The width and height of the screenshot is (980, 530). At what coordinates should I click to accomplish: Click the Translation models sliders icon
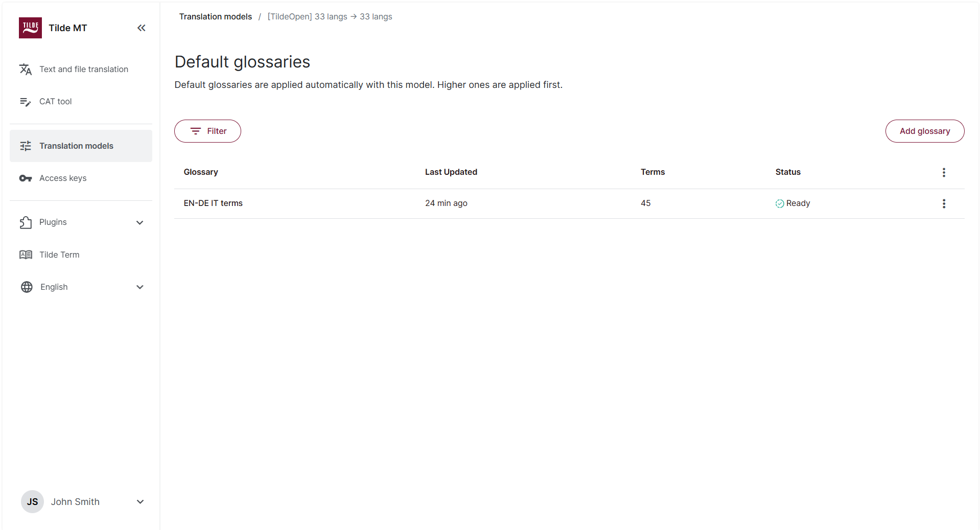(x=26, y=146)
